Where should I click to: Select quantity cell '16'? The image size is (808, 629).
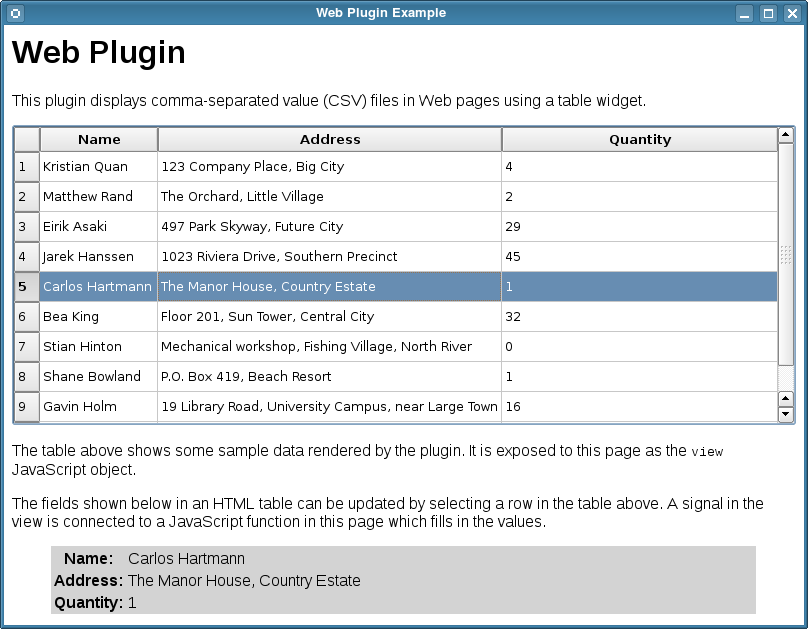(x=639, y=406)
